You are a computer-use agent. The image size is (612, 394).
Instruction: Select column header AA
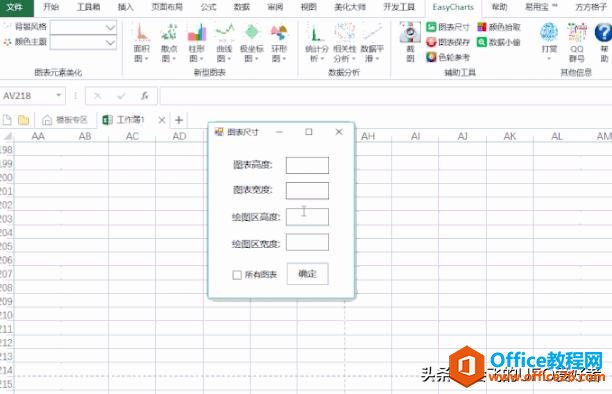38,136
